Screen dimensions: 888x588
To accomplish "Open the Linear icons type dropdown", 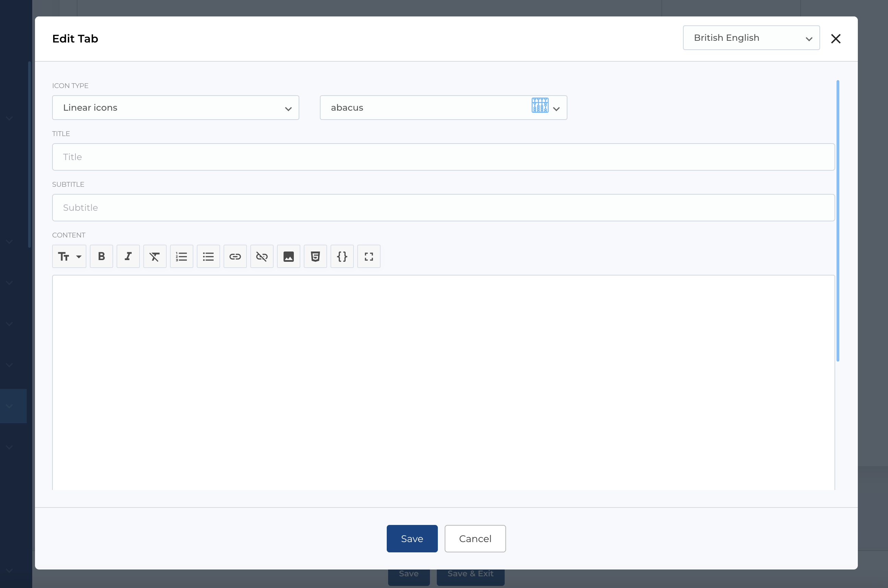I will click(x=175, y=108).
